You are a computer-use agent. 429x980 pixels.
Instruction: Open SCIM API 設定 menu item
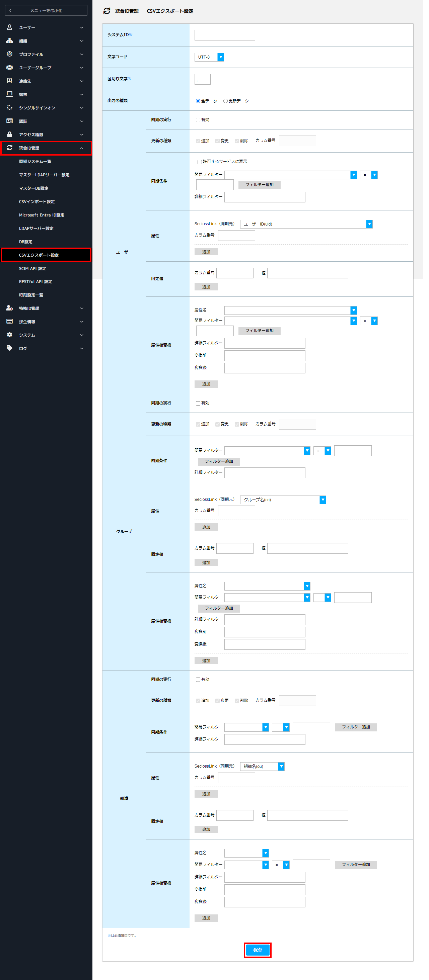(32, 269)
